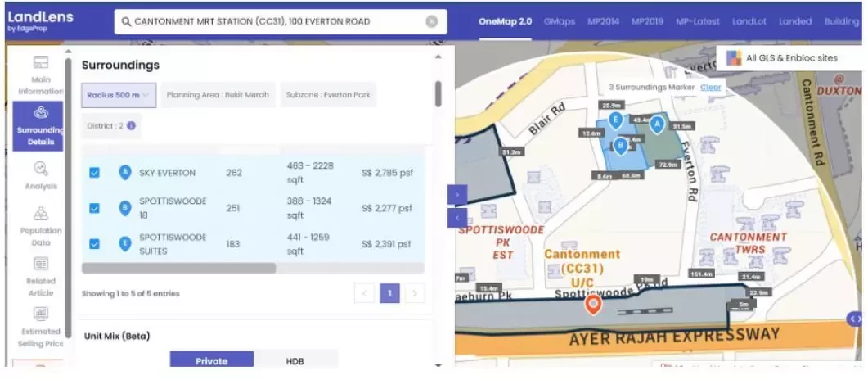Switch to the LandLot tab
Viewport: 868px width, 380px height.
[x=749, y=21]
